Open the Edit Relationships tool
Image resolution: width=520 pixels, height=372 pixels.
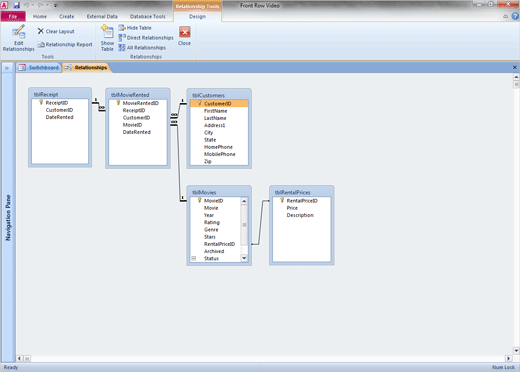pyautogui.click(x=18, y=38)
